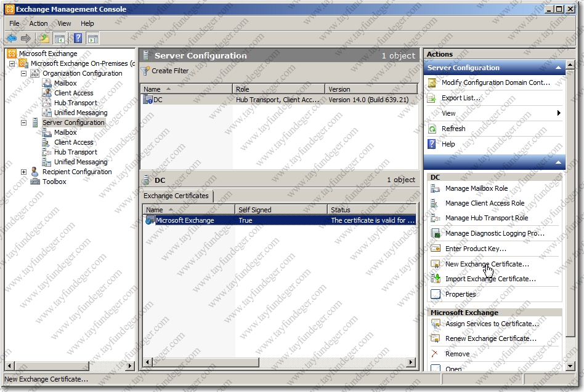Click the Hub Transport, Client Acc... role cell

[x=277, y=100]
